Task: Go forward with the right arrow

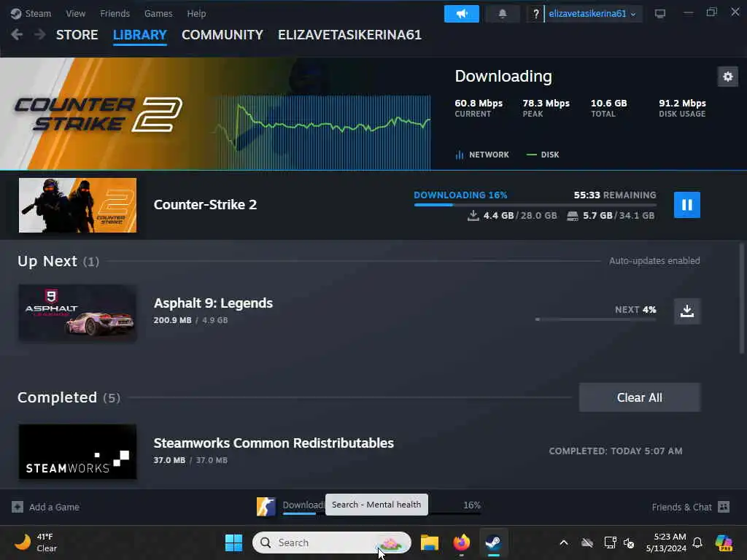Action: tap(40, 34)
